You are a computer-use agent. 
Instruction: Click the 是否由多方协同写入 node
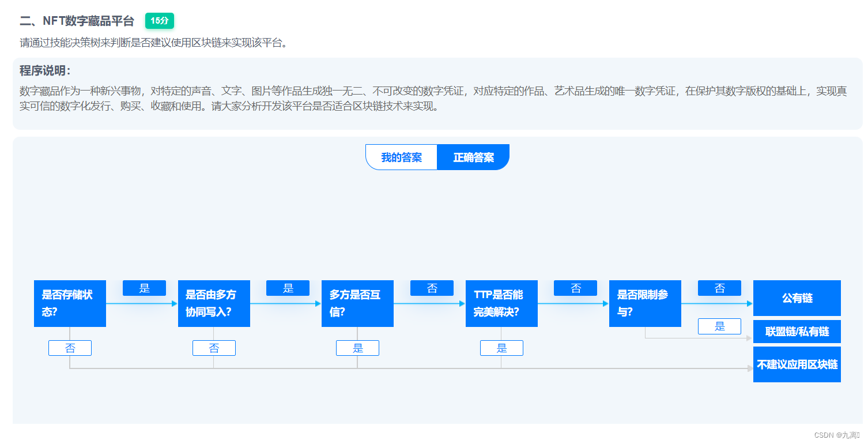(214, 304)
